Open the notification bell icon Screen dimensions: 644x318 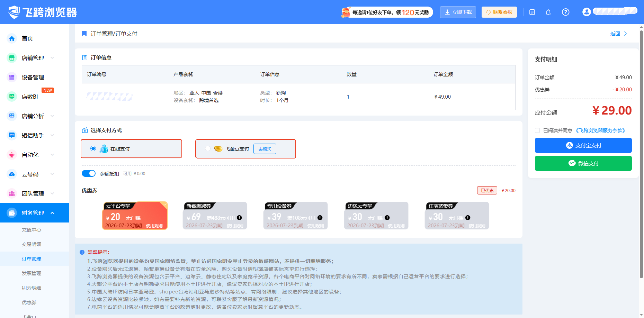[548, 12]
